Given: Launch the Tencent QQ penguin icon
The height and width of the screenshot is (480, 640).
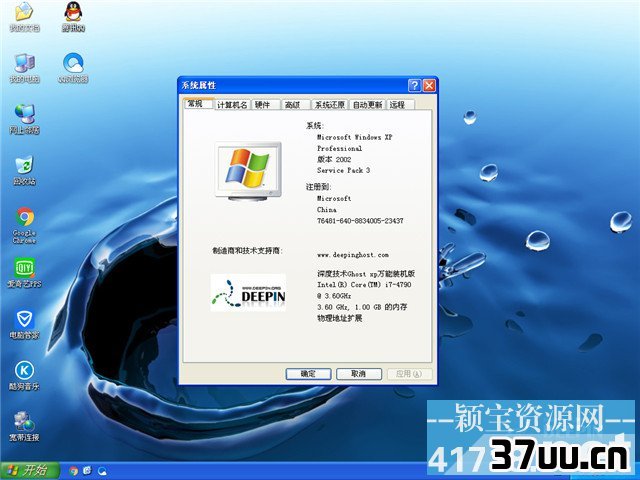Looking at the screenshot, I should coord(73,16).
